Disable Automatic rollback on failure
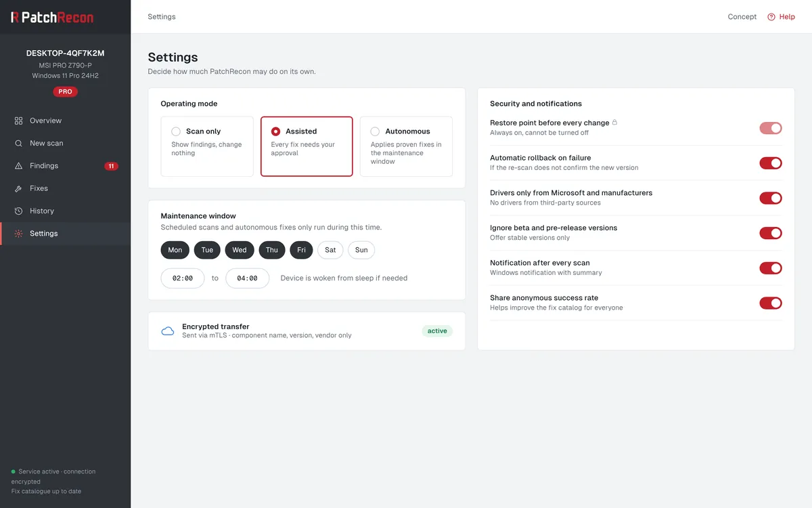 [x=771, y=163]
